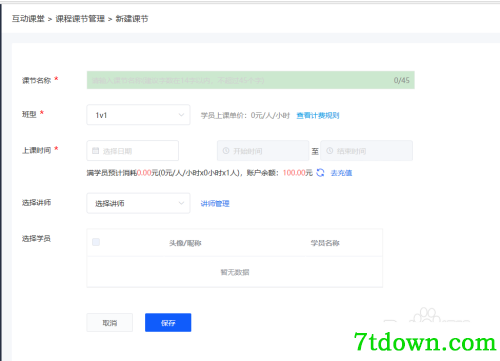Image resolution: width=500 pixels, height=361 pixels.
Task: Click the 选择日期 date field
Action: click(133, 151)
